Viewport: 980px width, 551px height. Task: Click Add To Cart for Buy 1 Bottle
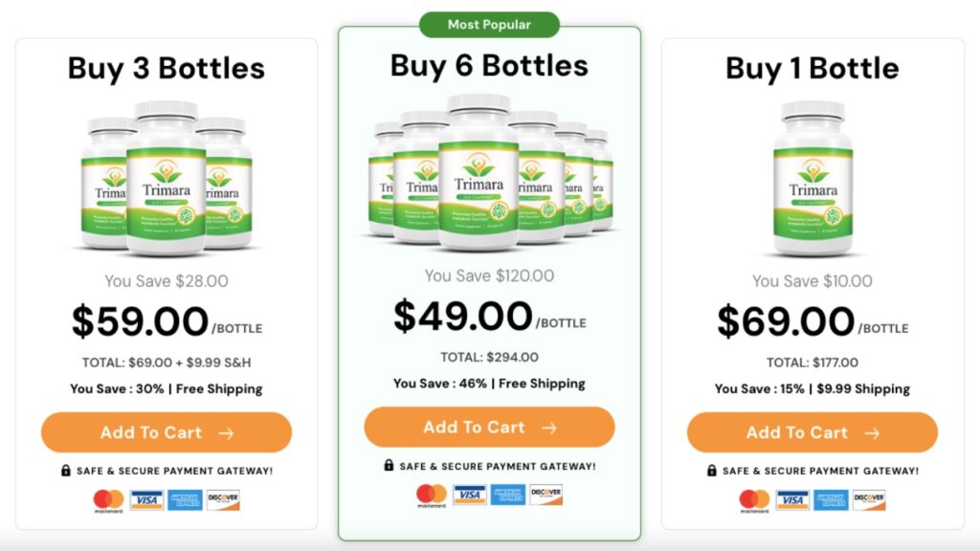tap(813, 432)
